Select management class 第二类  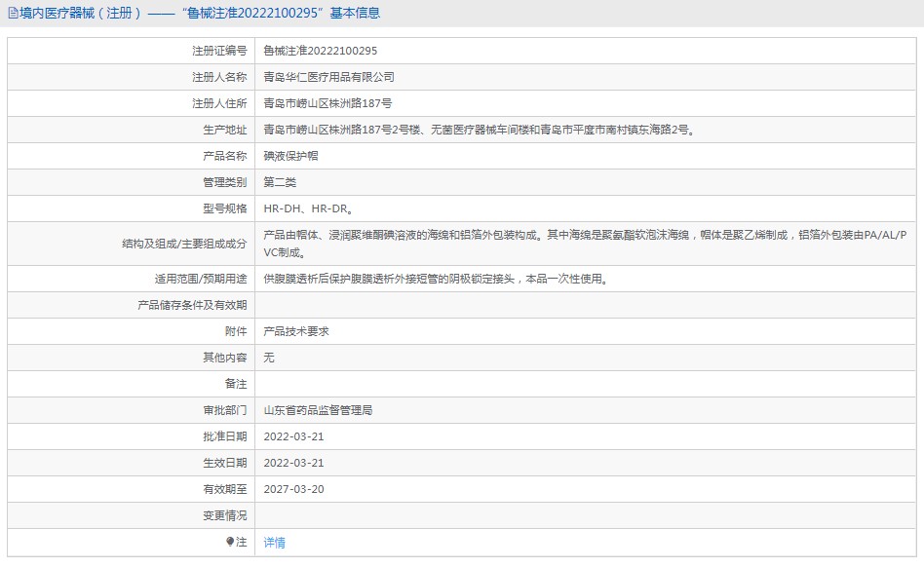coord(280,182)
